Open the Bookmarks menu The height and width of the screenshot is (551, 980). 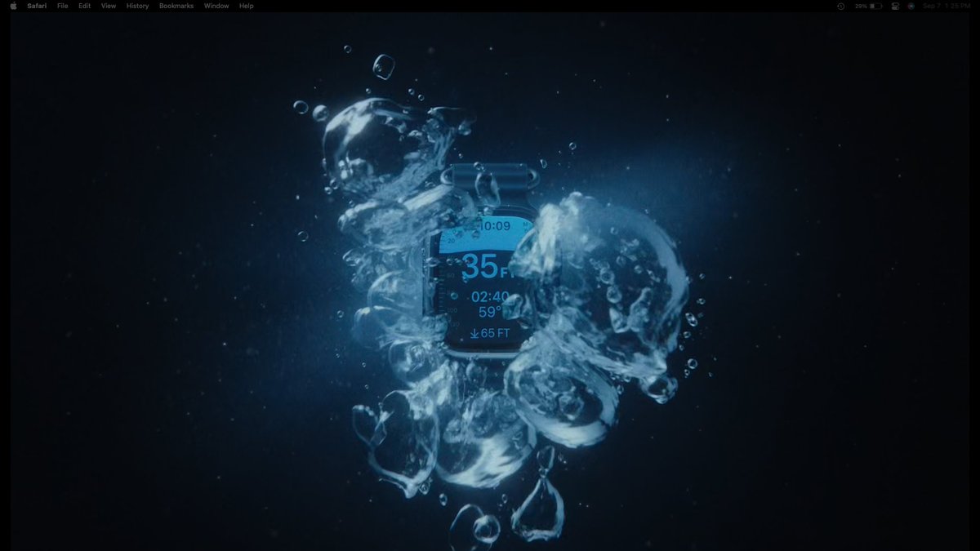[x=176, y=6]
